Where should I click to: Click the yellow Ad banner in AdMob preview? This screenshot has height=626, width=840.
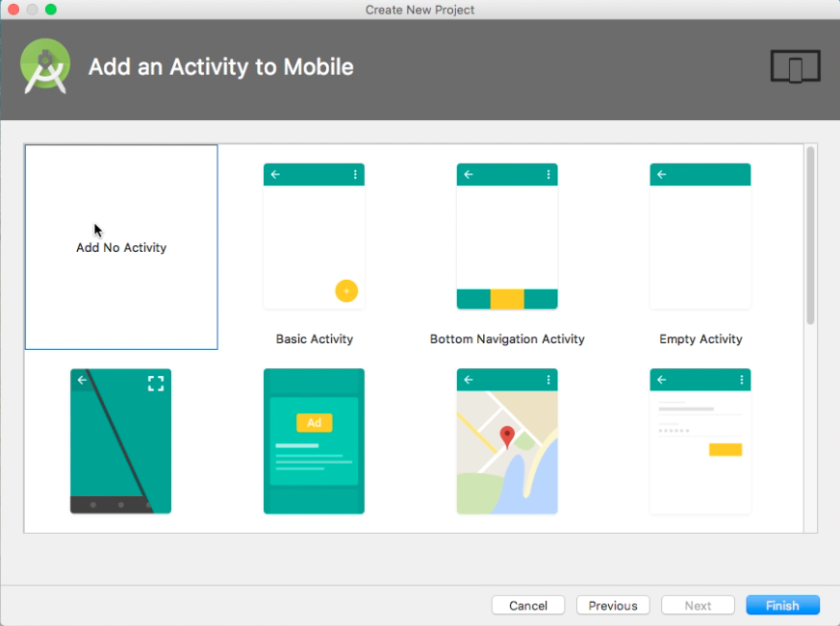point(314,421)
